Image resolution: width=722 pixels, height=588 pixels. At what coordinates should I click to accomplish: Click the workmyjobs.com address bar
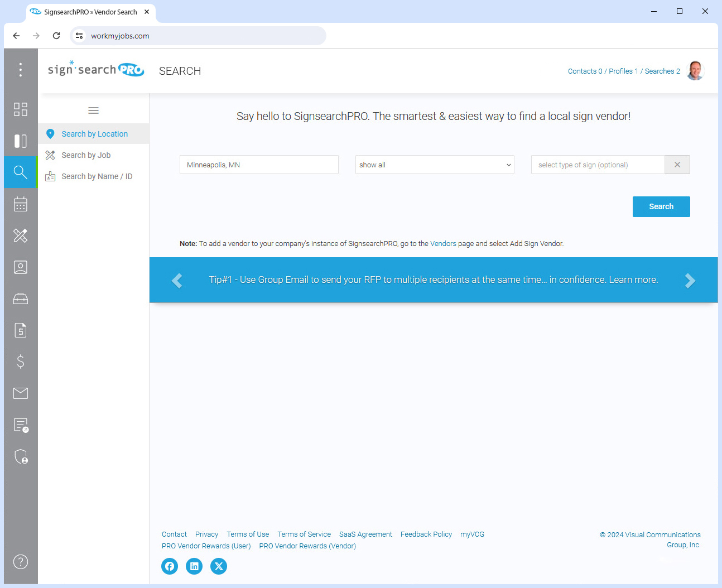click(198, 36)
